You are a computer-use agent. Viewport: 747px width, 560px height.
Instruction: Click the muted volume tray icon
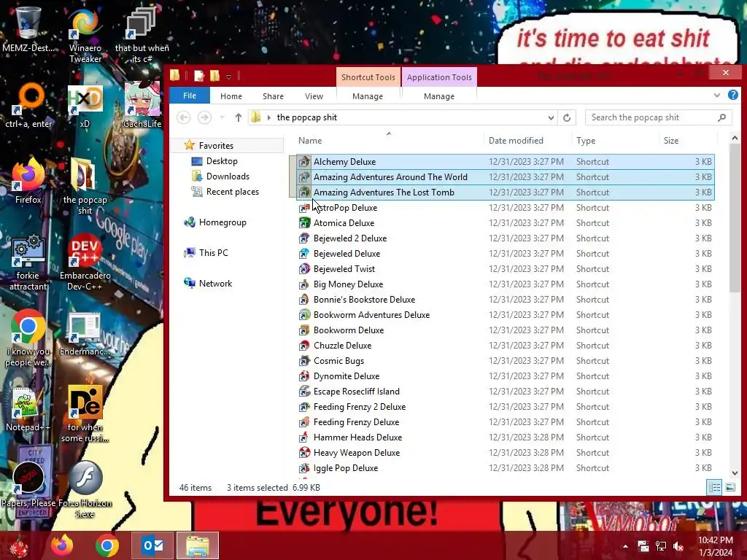678,546
